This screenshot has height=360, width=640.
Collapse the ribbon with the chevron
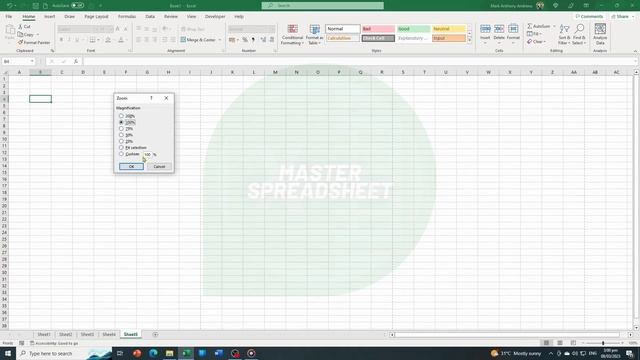[x=635, y=51]
